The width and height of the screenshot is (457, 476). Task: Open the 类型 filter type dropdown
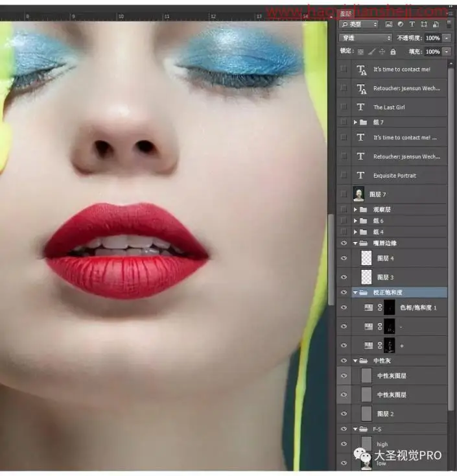[358, 24]
